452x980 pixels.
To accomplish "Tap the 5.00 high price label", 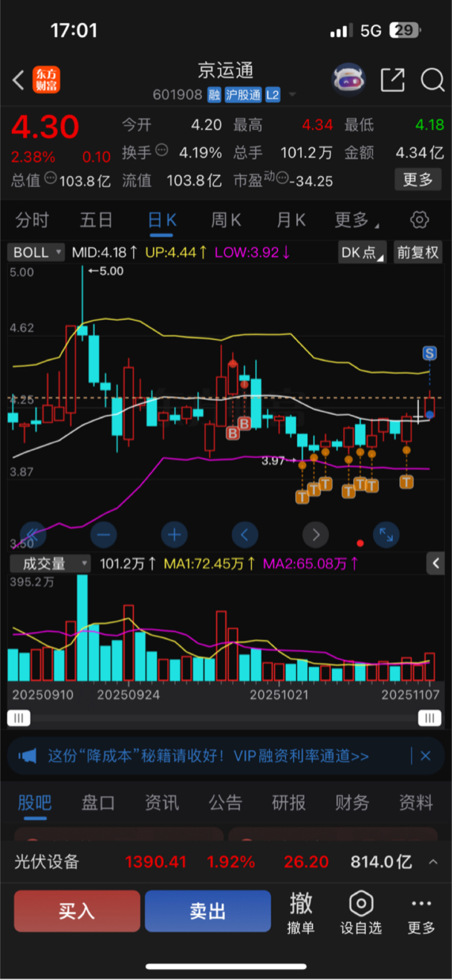I will click(x=106, y=271).
